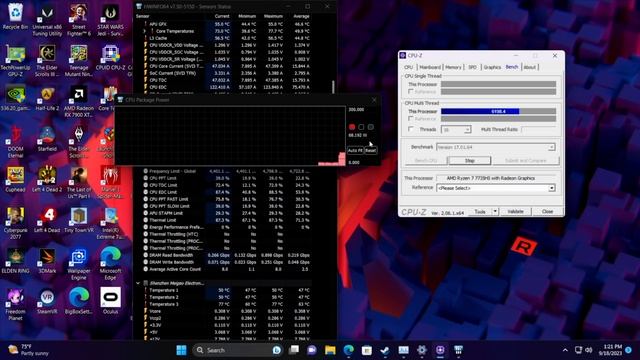
Task: Launch Cyberpunk 2077 desktop icon
Action: pyautogui.click(x=15, y=223)
